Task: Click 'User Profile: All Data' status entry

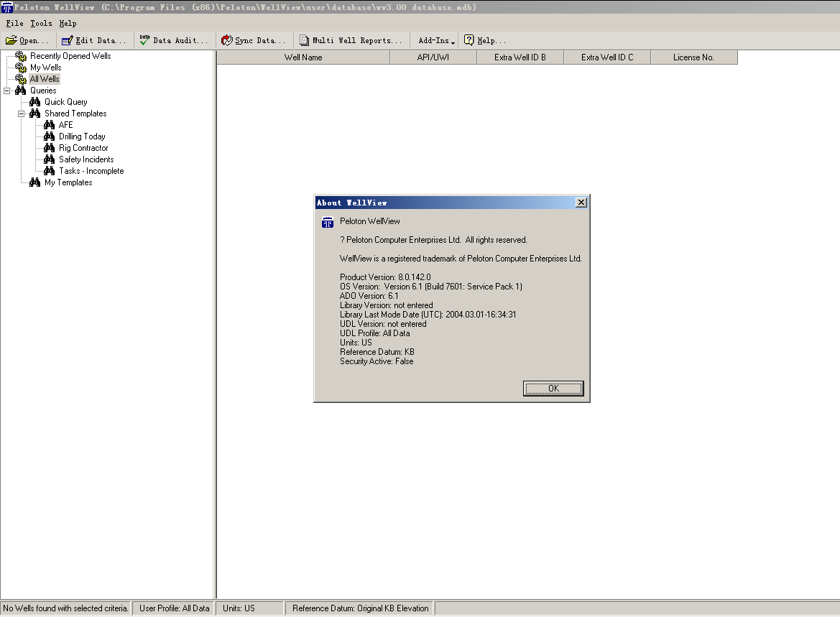Action: click(174, 608)
